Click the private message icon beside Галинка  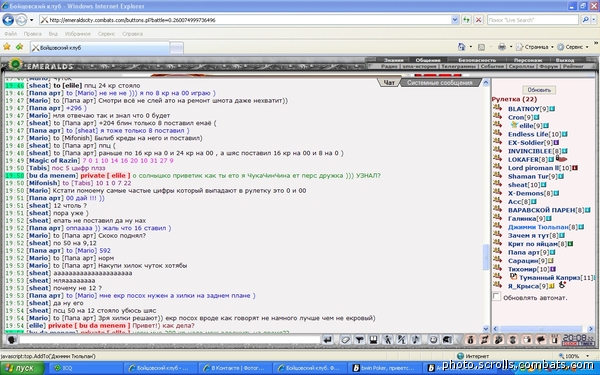tap(497, 217)
